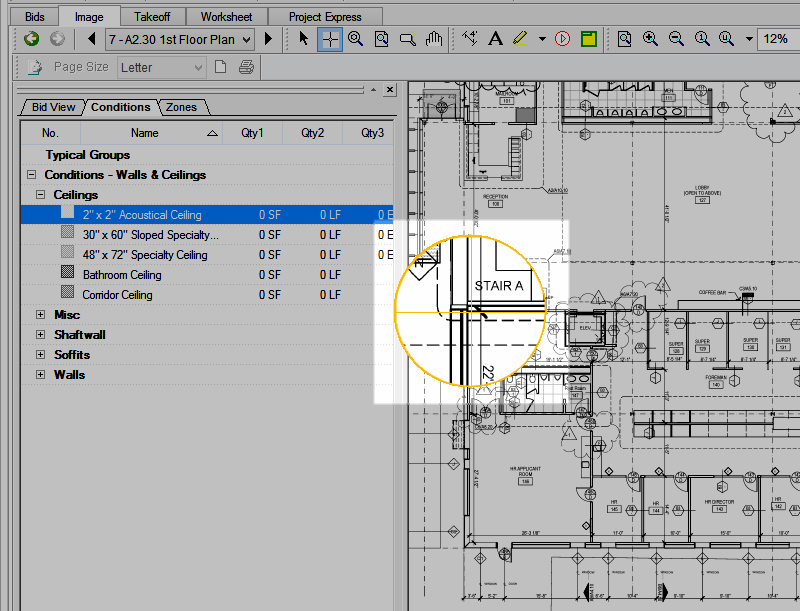Click the blank page icon
Image resolution: width=800 pixels, height=611 pixels.
tap(220, 67)
